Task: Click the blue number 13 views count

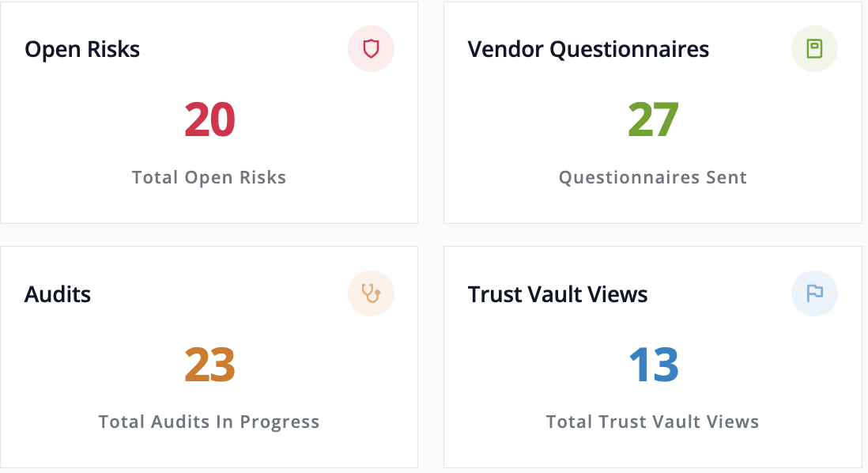Action: [x=654, y=365]
